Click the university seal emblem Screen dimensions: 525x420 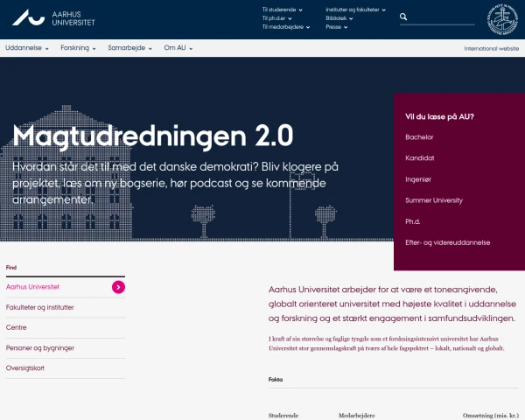pos(502,19)
